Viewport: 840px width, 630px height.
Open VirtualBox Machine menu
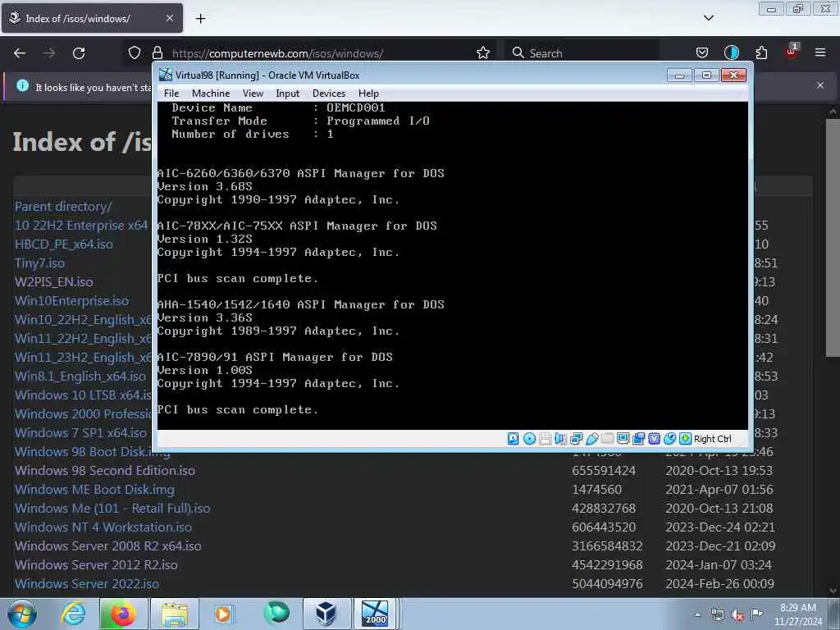(211, 94)
